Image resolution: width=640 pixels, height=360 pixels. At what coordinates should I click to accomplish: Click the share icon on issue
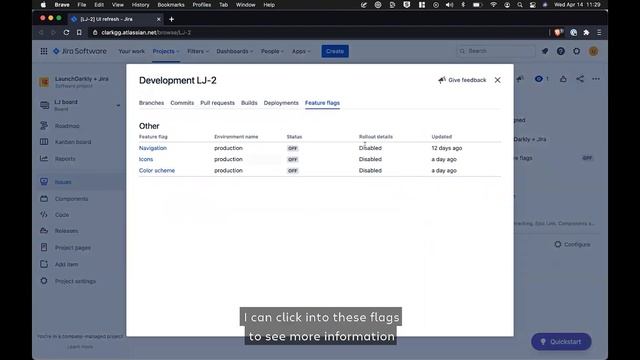(580, 79)
